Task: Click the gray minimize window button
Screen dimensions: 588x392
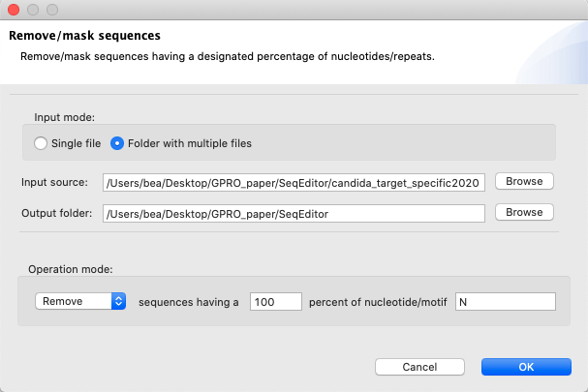Action: (32, 11)
